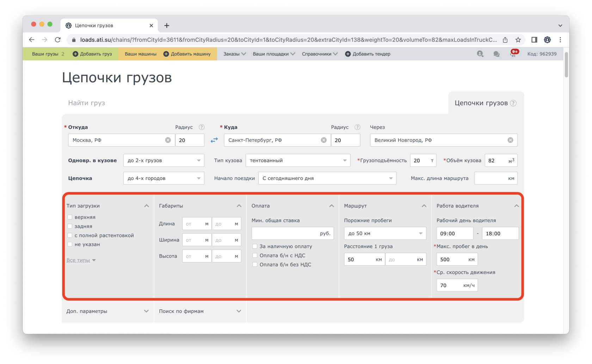Toggle the browser side panel
592x364 pixels.
tap(534, 40)
